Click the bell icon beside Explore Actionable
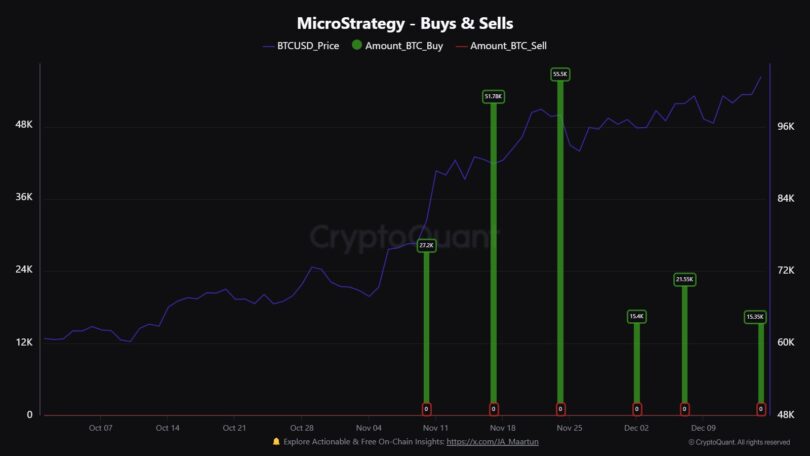 point(276,442)
